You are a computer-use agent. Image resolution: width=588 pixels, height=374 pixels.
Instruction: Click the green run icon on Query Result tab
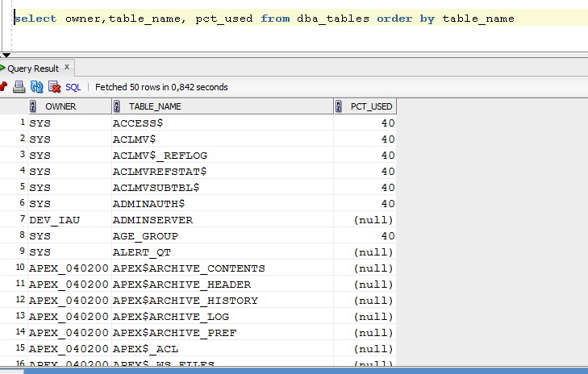pos(2,69)
